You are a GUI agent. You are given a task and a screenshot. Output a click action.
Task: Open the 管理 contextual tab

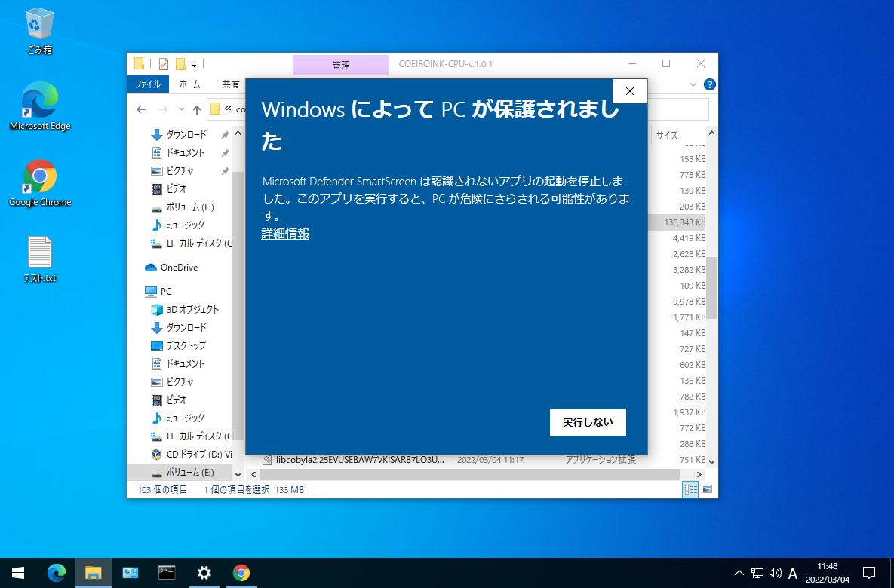(341, 65)
